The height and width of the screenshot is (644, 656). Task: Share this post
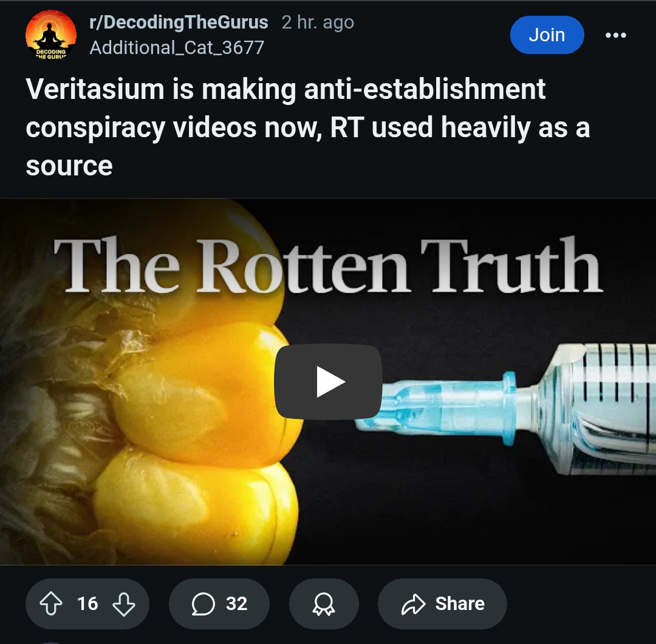442,603
